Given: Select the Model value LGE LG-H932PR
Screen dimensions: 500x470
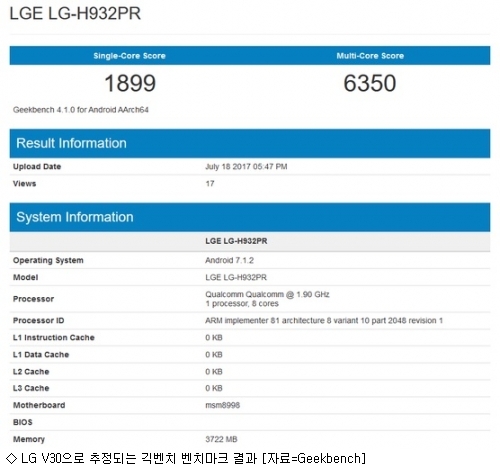Looking at the screenshot, I should [236, 277].
